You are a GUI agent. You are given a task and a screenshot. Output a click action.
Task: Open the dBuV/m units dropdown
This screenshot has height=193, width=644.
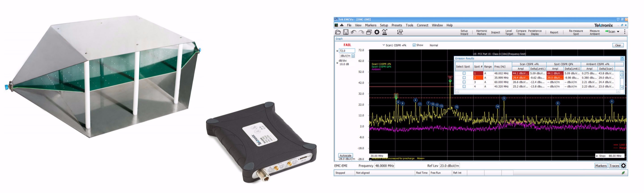pyautogui.click(x=353, y=56)
